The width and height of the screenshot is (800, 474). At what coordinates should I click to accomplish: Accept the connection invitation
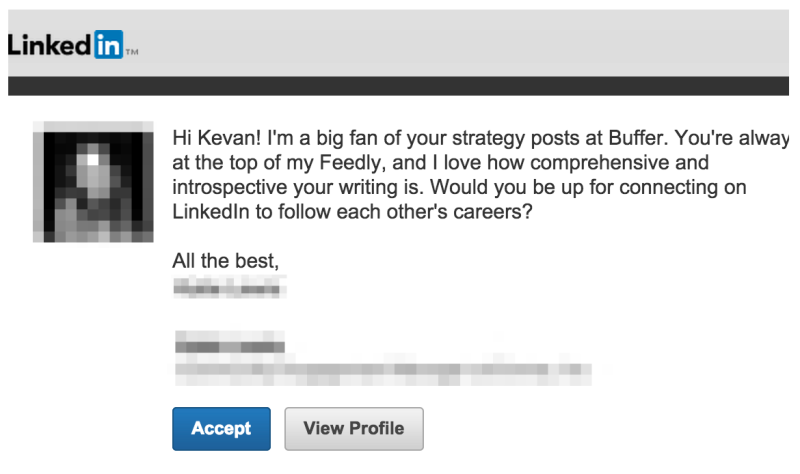point(221,429)
